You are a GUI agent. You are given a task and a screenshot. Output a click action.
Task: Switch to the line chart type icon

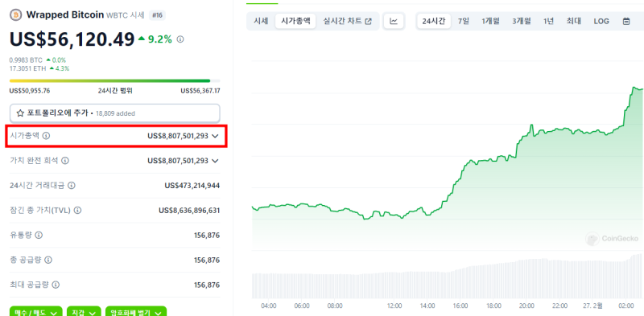pyautogui.click(x=394, y=22)
